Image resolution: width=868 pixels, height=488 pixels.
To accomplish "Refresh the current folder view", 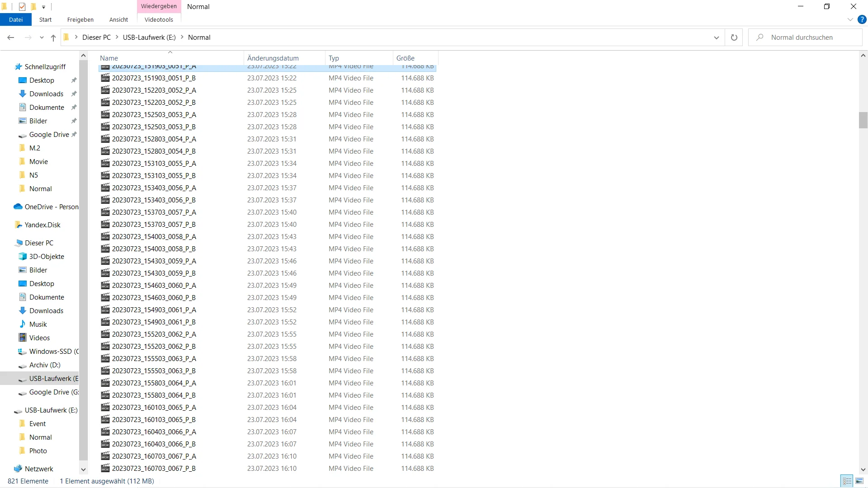I will point(734,38).
